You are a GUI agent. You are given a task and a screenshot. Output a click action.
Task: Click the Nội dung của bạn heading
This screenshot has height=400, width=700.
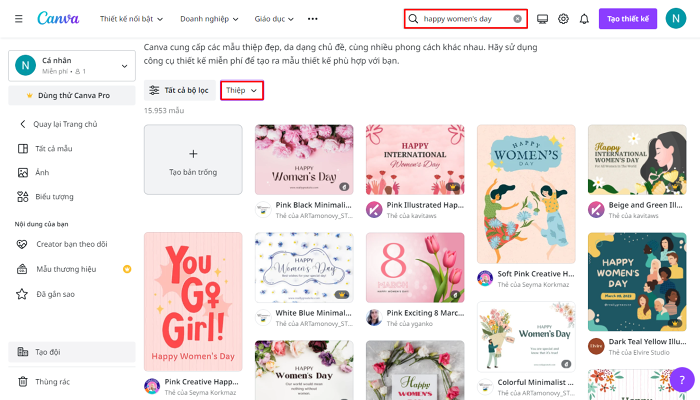pyautogui.click(x=42, y=224)
